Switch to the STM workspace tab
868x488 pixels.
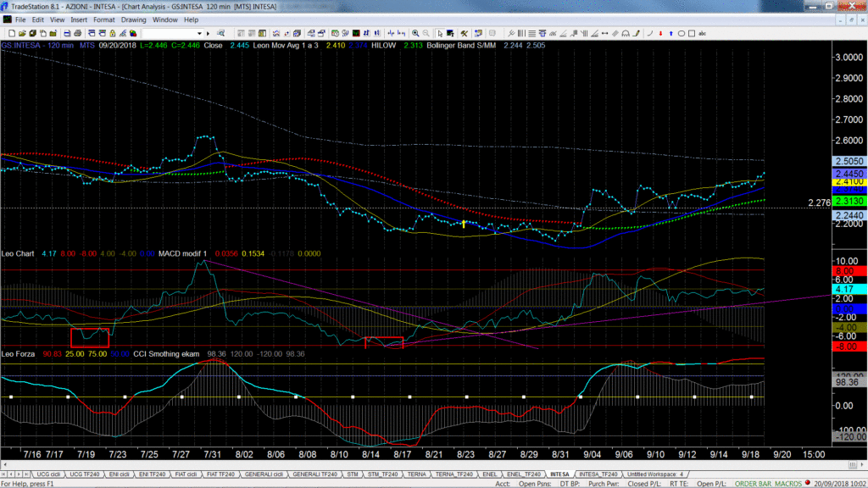(353, 474)
